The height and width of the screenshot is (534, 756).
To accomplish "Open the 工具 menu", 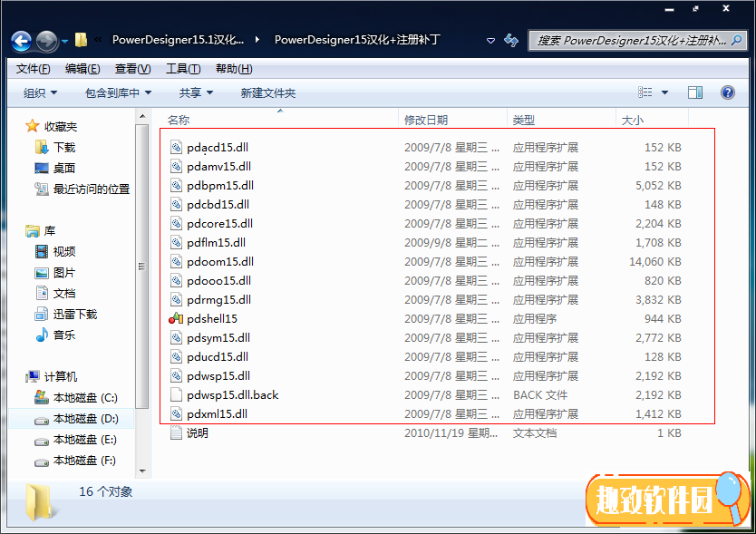I will [x=182, y=68].
